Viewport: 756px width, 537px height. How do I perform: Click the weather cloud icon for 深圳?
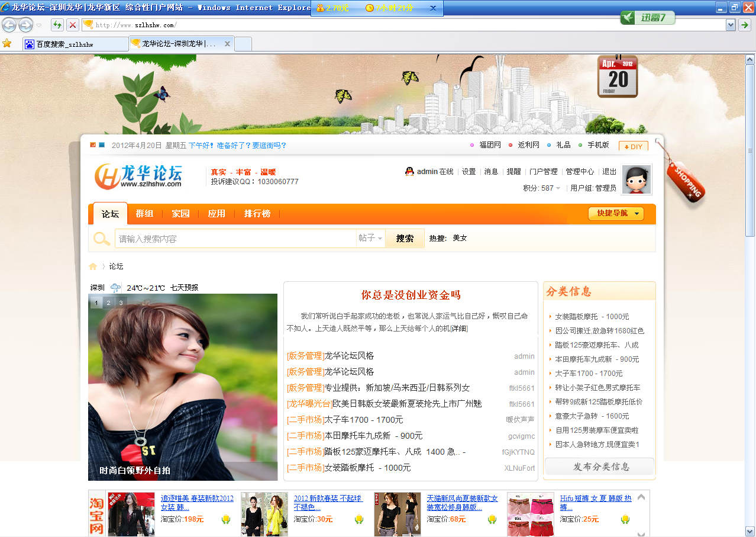(115, 288)
